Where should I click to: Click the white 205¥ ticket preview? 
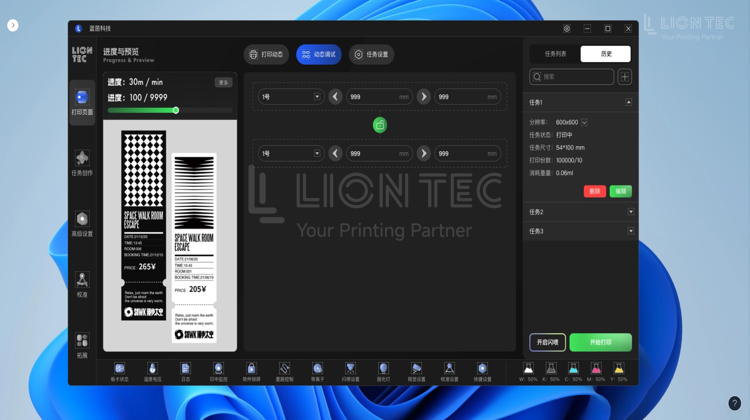click(x=194, y=248)
